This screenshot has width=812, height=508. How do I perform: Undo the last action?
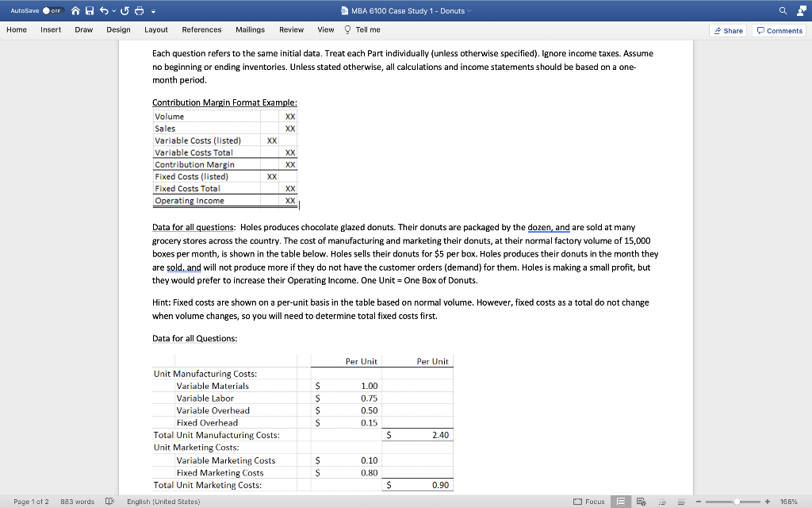pos(104,11)
